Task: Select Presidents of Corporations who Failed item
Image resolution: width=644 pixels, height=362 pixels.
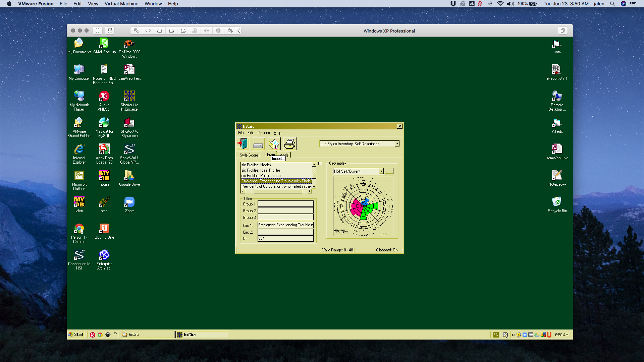Action: (x=276, y=186)
